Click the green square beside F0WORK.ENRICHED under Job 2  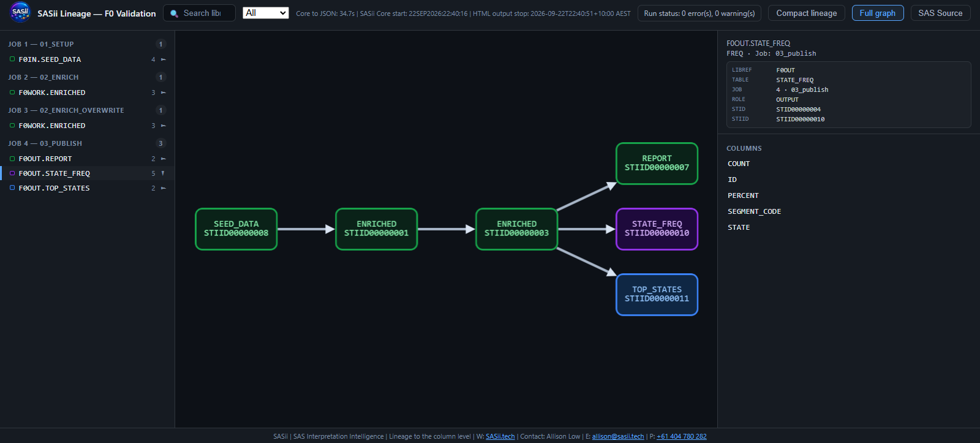point(12,93)
